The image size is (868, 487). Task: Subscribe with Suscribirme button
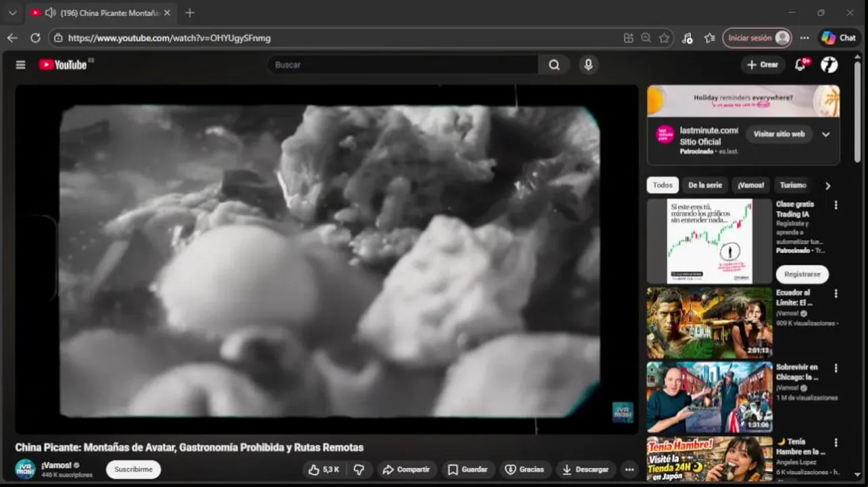[x=133, y=469]
